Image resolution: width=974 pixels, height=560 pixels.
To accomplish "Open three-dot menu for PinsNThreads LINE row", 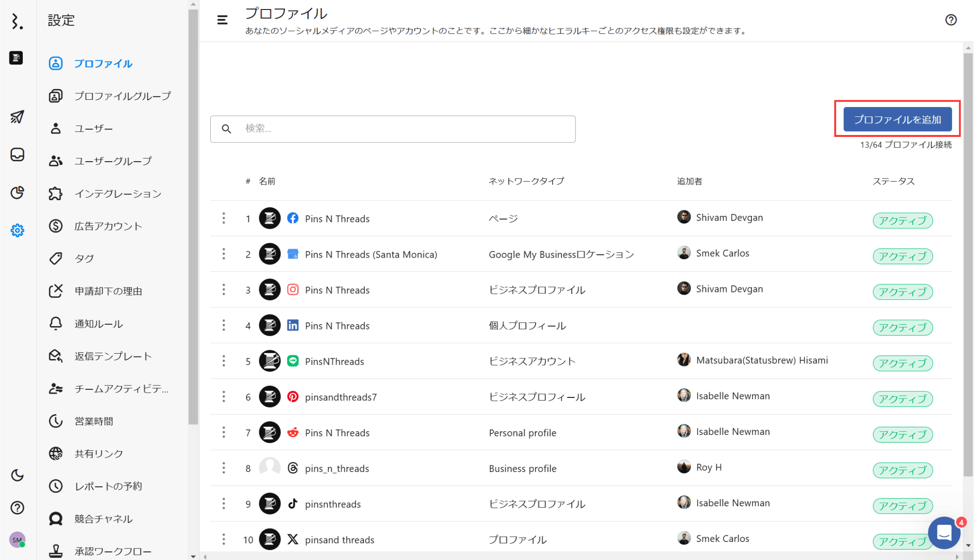I will click(224, 361).
